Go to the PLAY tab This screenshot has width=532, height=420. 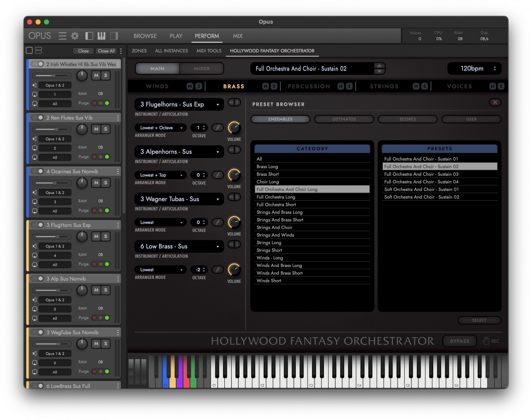[x=176, y=36]
